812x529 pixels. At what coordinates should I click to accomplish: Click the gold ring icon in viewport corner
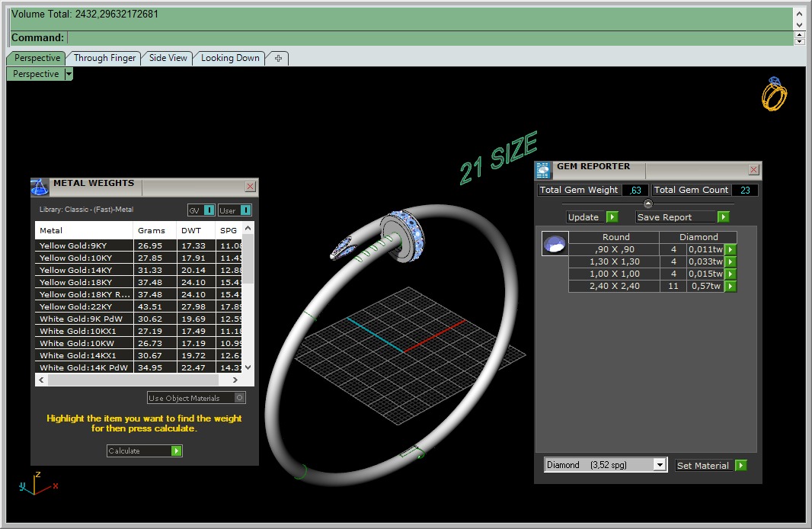tap(774, 94)
